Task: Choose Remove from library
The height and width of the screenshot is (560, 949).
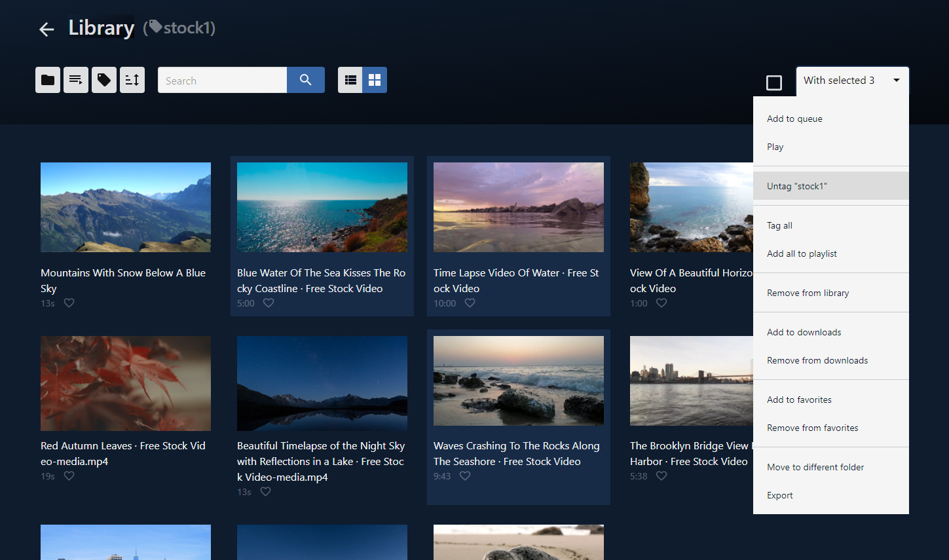Action: click(x=831, y=293)
